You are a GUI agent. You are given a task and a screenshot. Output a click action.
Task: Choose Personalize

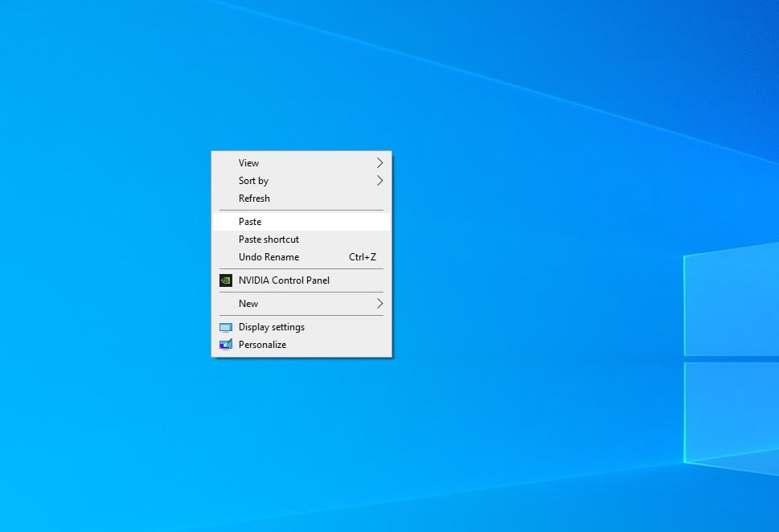coord(301,345)
